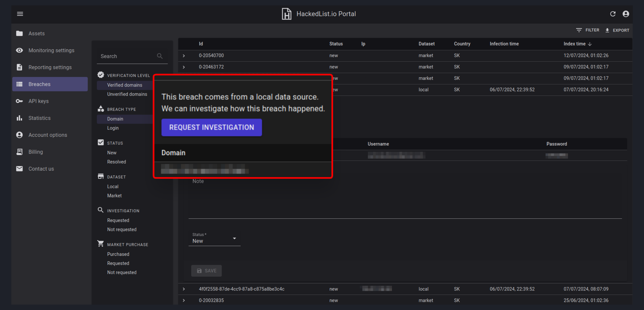Click the Monitoring settings eye icon
Viewport: 644px width, 310px height.
click(x=19, y=50)
